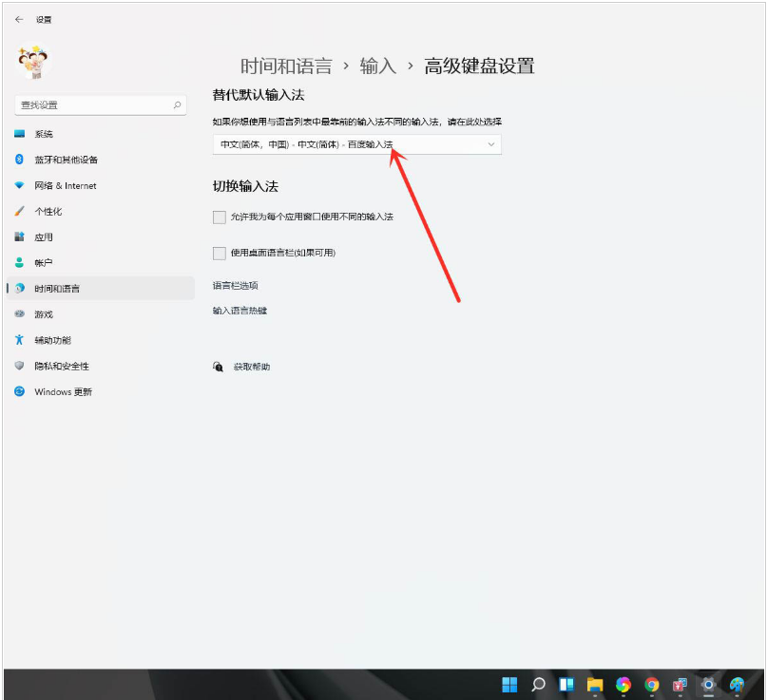Click the magnifier icon in the 查找设置 box
This screenshot has width=767, height=700.
[x=177, y=105]
